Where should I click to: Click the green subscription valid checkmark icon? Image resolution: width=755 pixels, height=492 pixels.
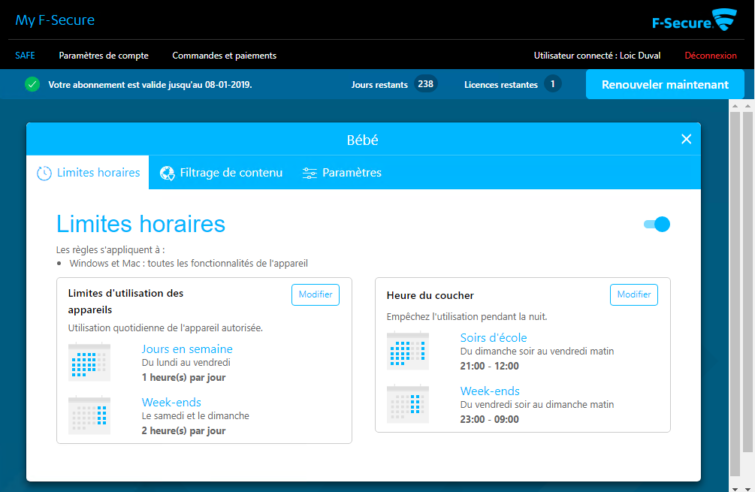coord(32,84)
